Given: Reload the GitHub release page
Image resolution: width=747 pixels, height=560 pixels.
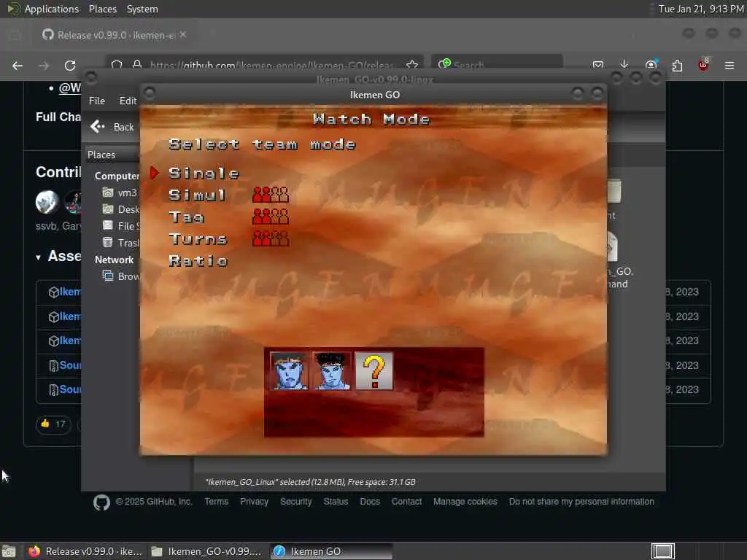Looking at the screenshot, I should (x=70, y=66).
